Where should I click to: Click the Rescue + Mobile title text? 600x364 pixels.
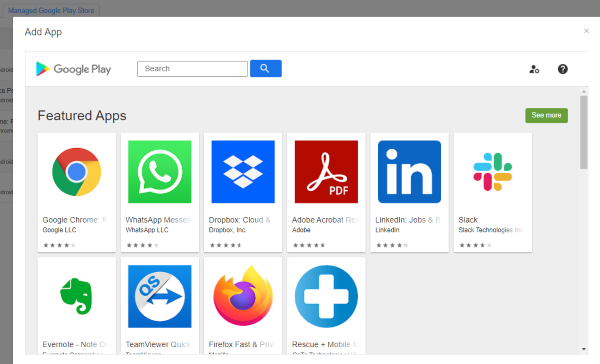tap(326, 344)
